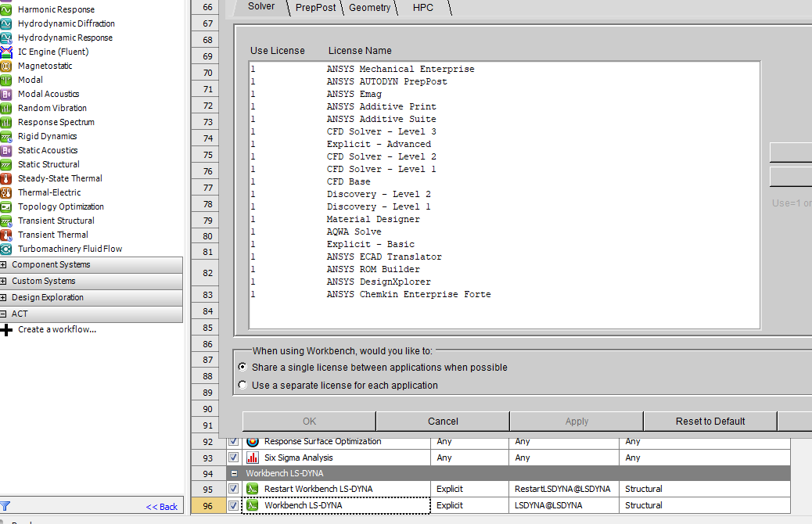Select the Transient Structural icon
Viewport: 812px width, 524px height.
[5, 221]
